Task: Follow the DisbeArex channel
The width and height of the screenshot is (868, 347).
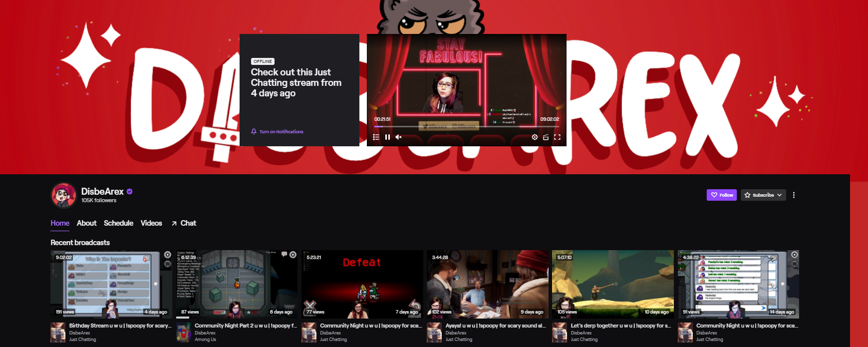Action: (722, 195)
